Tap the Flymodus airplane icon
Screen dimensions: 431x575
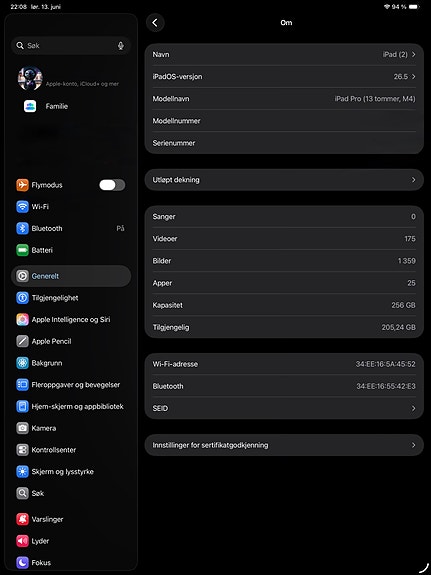[x=22, y=185]
